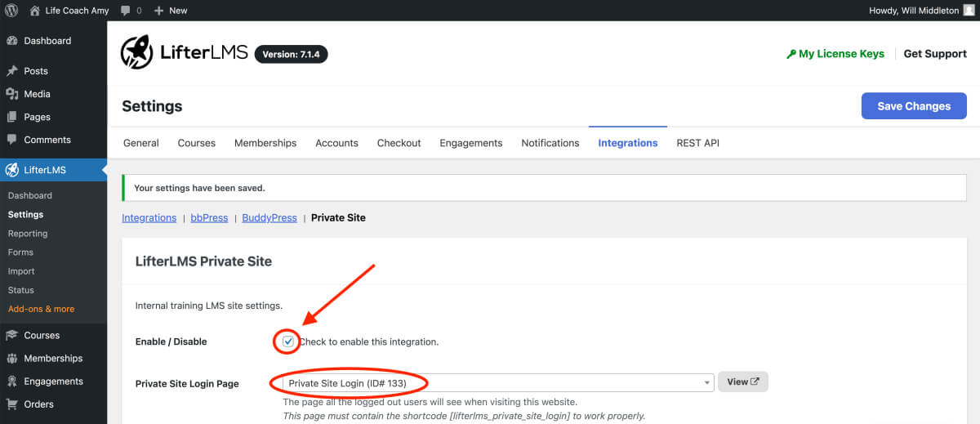
Task: Open the Get Support link
Action: [x=935, y=54]
